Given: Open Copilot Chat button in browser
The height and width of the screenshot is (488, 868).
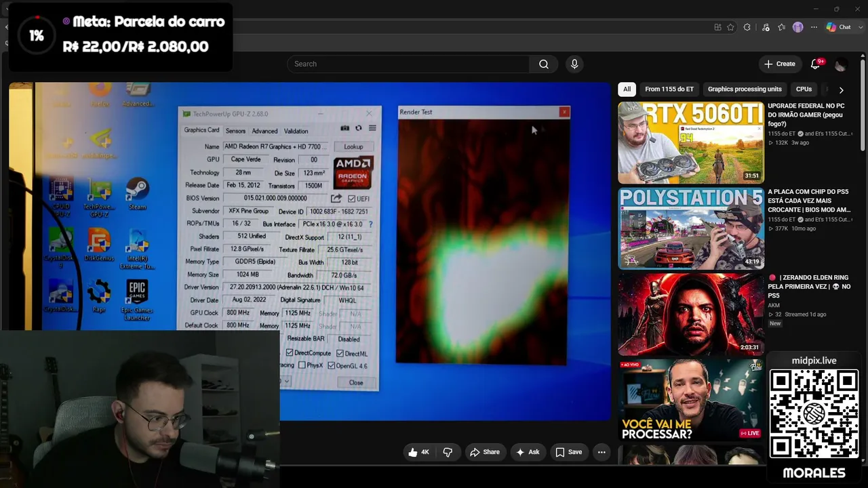Looking at the screenshot, I should pyautogui.click(x=839, y=27).
